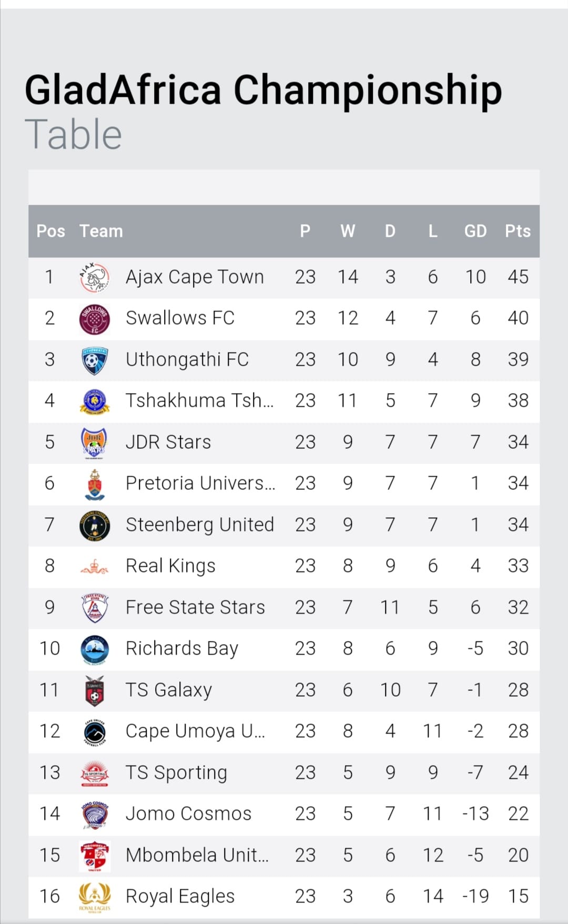Click the Royal Eagles gold logo
Image resolution: width=568 pixels, height=924 pixels.
95,897
